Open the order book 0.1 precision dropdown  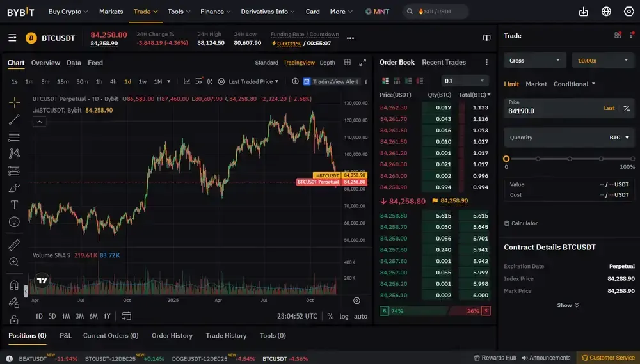pos(465,81)
